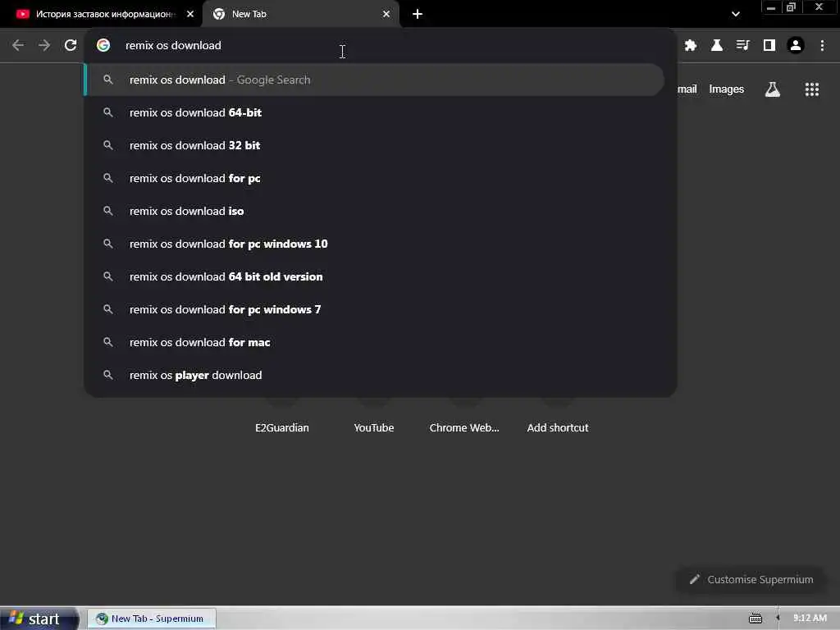Viewport: 840px width, 630px height.
Task: Open a new tab with plus button
Action: pos(418,15)
